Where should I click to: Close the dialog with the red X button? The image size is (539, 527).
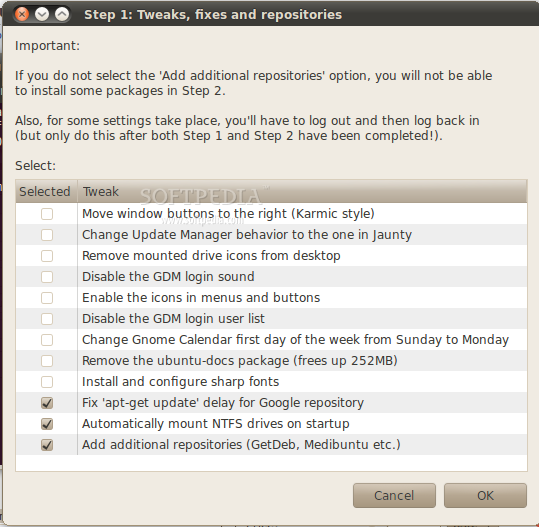(22, 14)
